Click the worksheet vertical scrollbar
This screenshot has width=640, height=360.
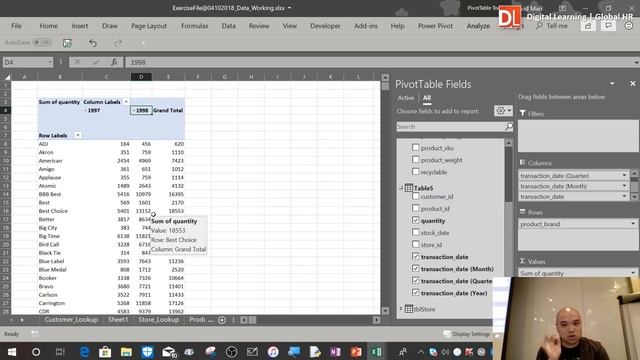coord(385,194)
